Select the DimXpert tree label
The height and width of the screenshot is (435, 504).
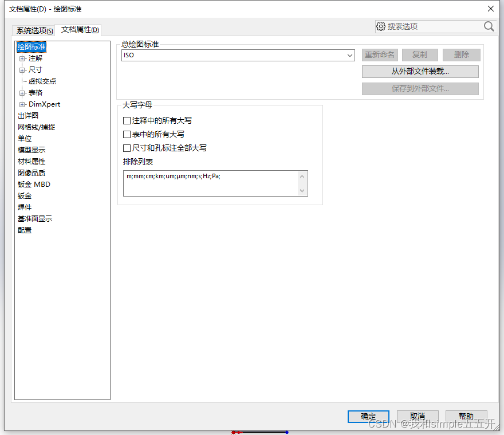click(44, 104)
